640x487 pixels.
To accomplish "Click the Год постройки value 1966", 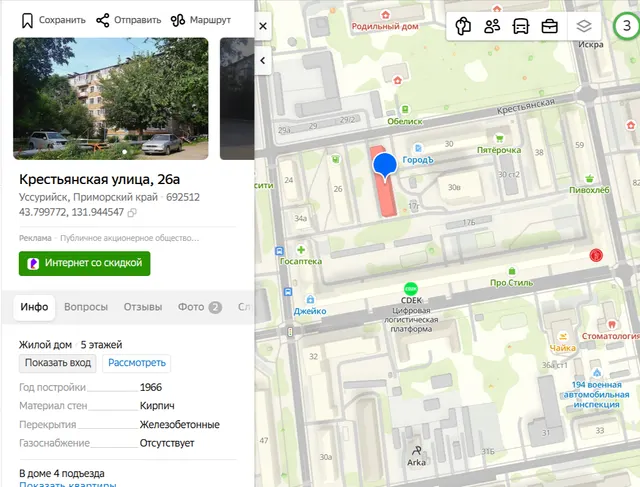I will tap(151, 387).
